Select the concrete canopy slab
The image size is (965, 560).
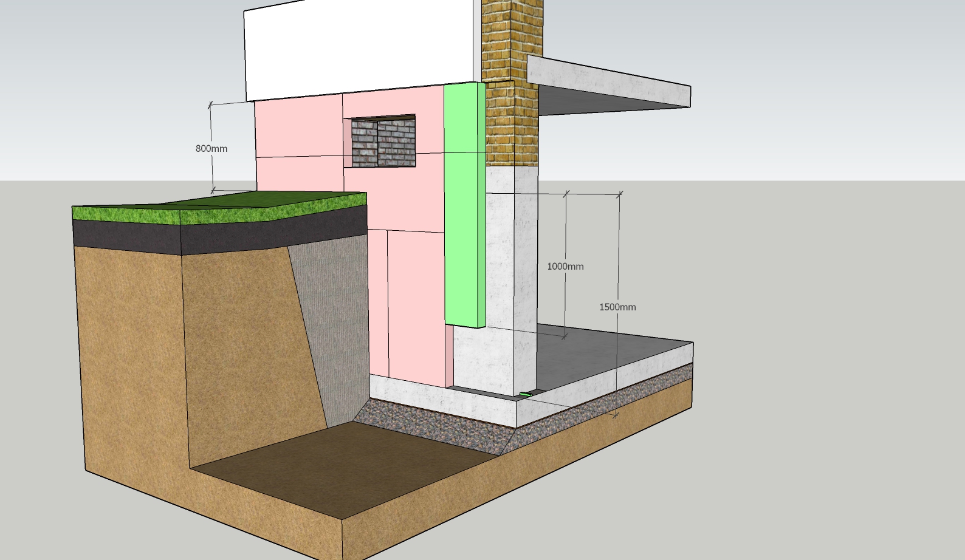click(x=608, y=84)
